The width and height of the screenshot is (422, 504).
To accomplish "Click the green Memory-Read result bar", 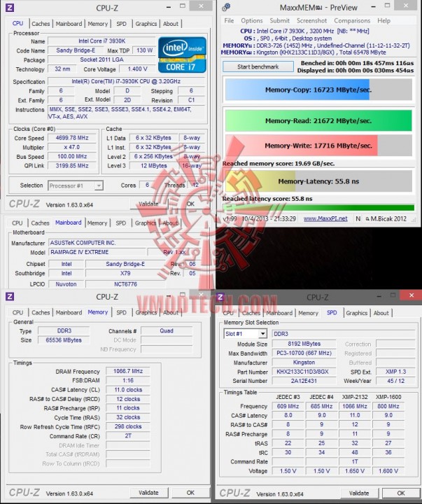I will pyautogui.click(x=318, y=121).
